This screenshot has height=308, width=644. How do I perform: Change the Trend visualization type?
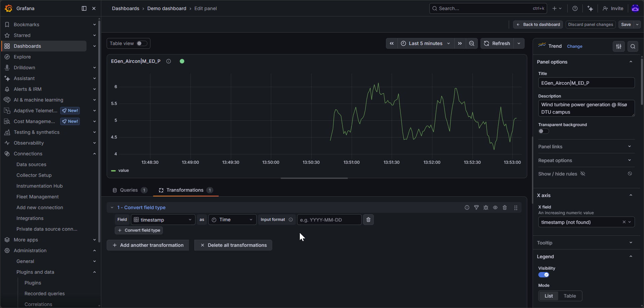pos(575,46)
